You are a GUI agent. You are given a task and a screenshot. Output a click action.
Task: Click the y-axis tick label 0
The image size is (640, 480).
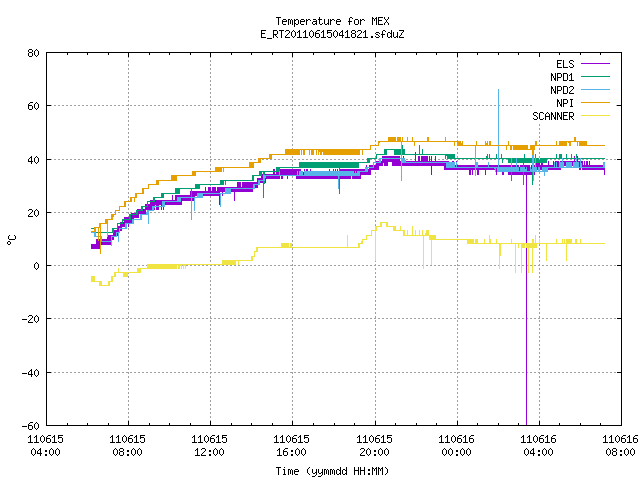coord(36,267)
